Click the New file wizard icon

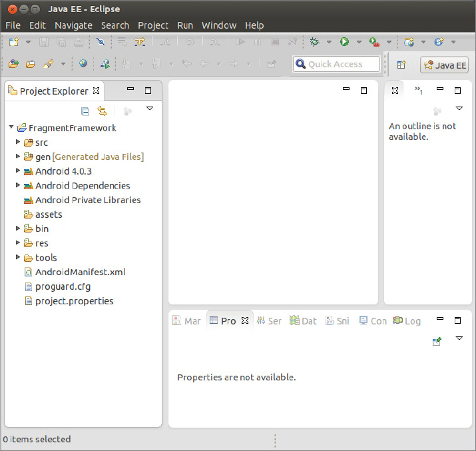click(x=14, y=42)
